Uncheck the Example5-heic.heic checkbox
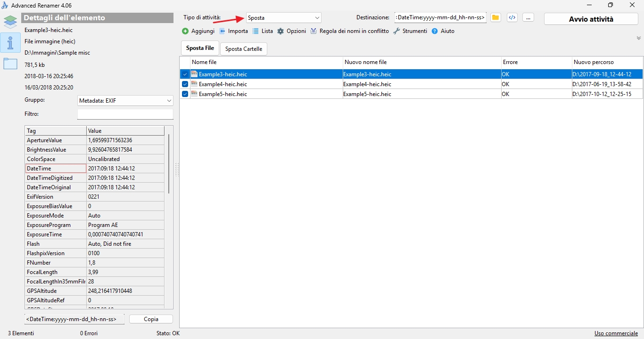The height and width of the screenshot is (339, 644). [x=185, y=94]
